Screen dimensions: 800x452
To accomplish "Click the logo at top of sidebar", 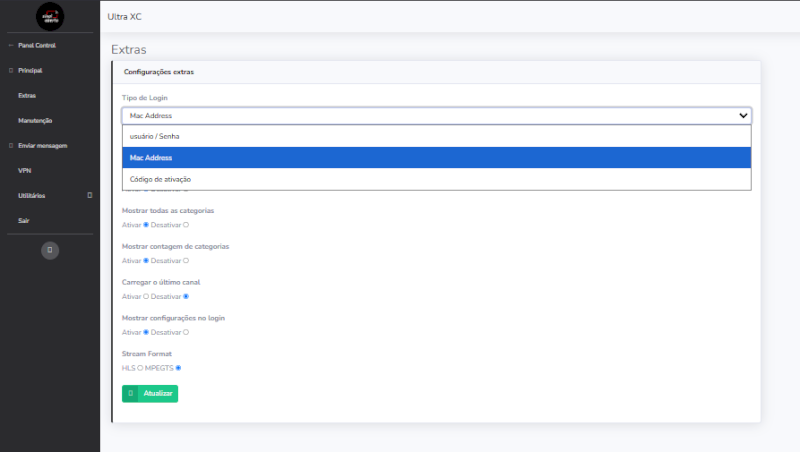I will [x=50, y=16].
